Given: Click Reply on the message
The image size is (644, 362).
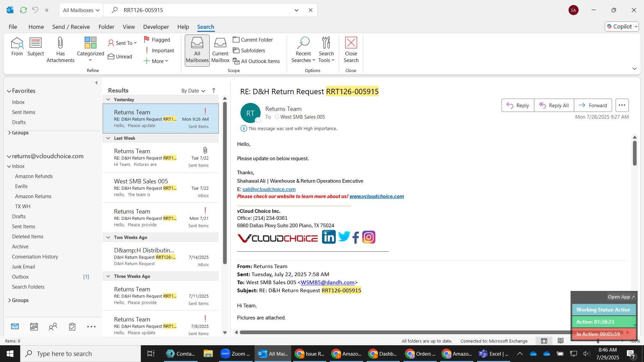Looking at the screenshot, I should tap(518, 105).
